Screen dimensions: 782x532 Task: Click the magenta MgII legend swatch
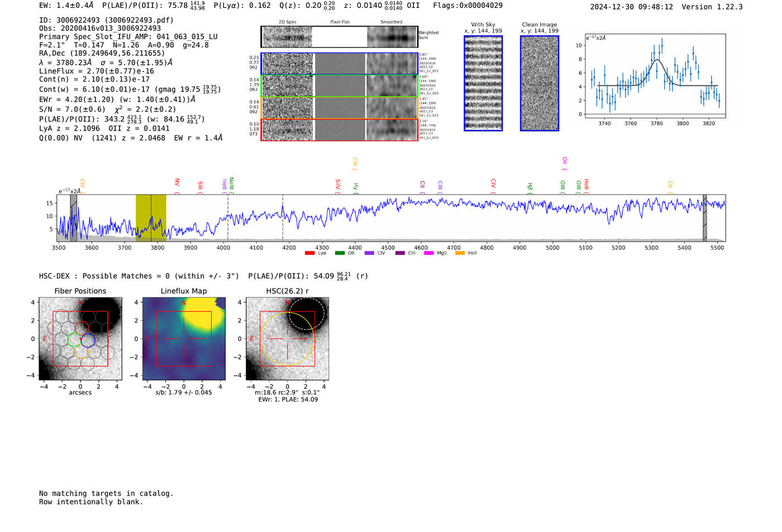[429, 253]
